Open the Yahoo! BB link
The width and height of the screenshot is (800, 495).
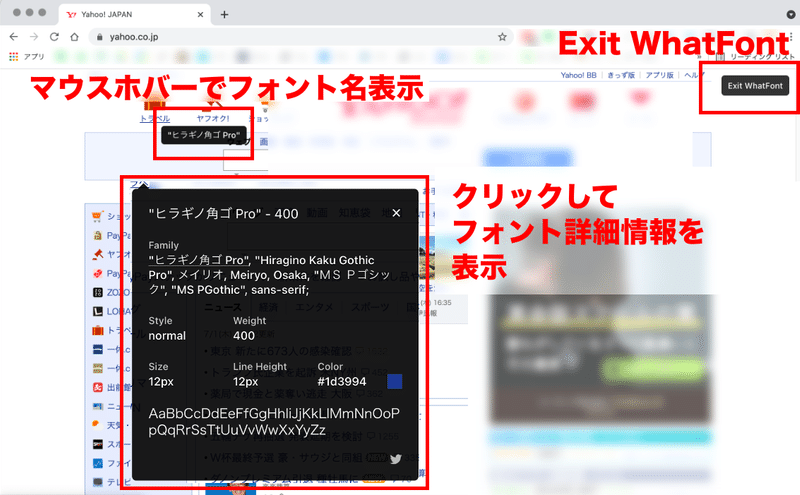tap(579, 75)
